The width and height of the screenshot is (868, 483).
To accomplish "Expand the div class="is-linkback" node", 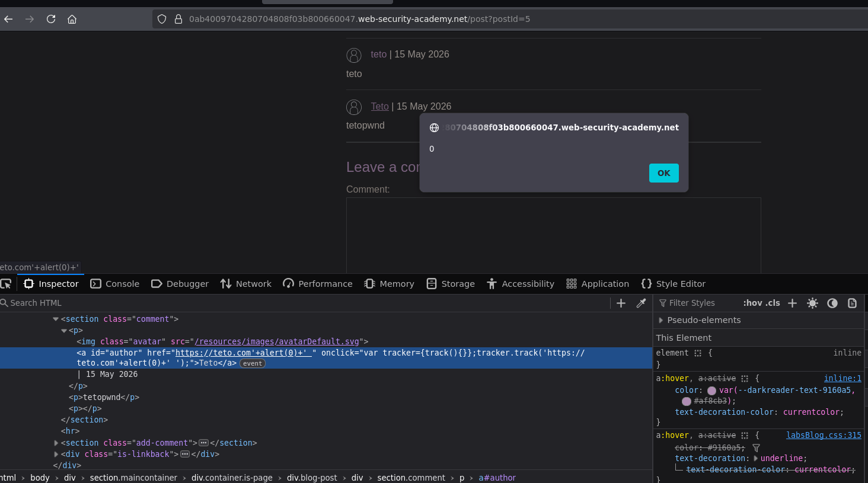I will (x=56, y=454).
